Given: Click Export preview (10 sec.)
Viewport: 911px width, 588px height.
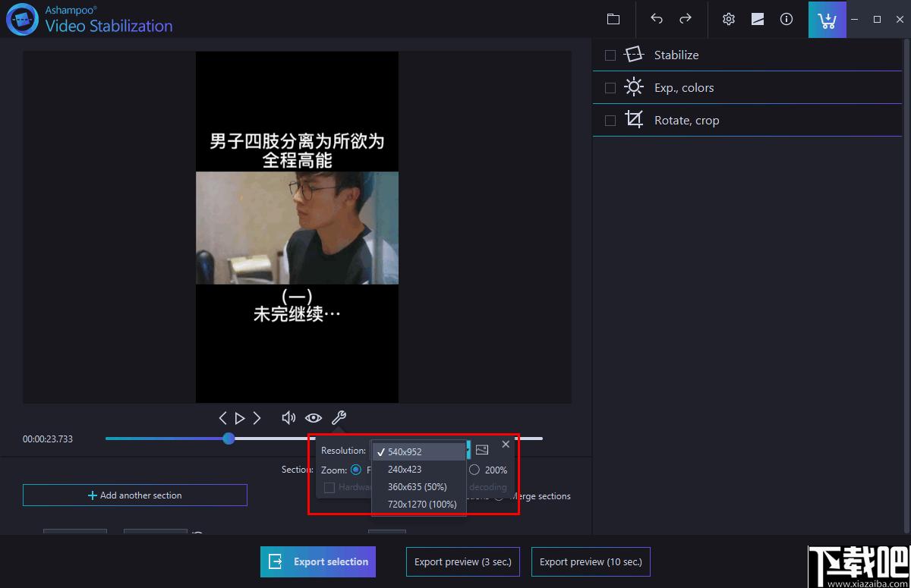Looking at the screenshot, I should [591, 562].
